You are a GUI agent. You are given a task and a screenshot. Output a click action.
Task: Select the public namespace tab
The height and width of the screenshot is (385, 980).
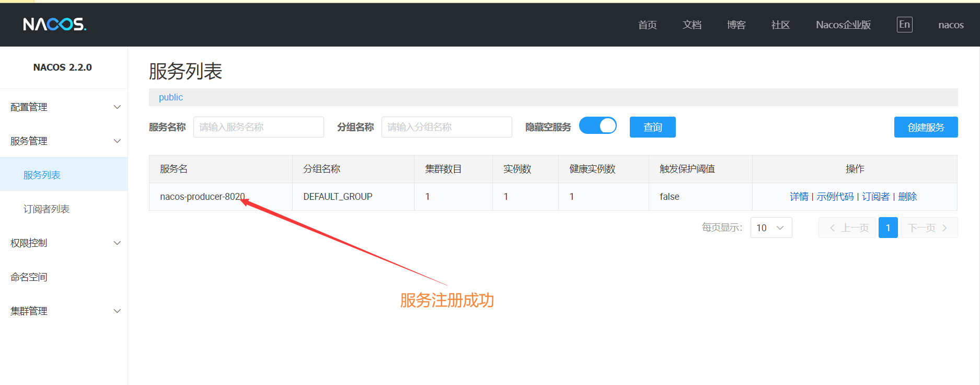pos(171,97)
